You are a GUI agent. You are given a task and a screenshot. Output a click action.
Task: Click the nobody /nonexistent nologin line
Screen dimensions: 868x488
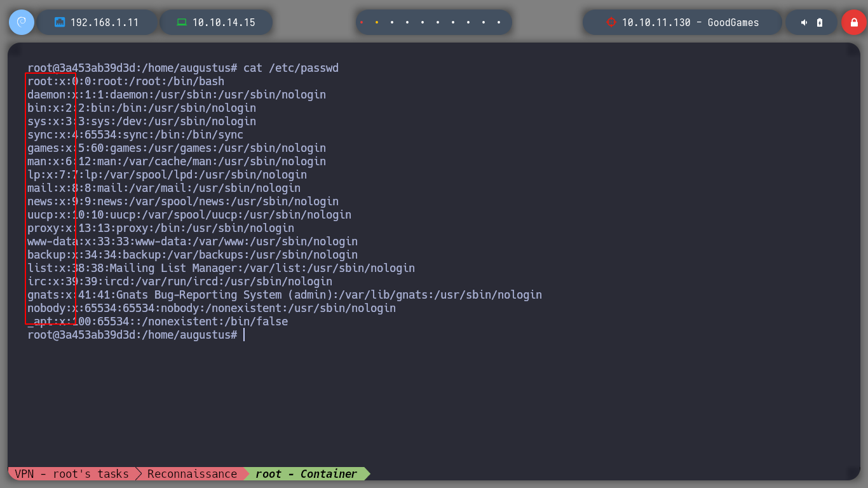(212, 308)
